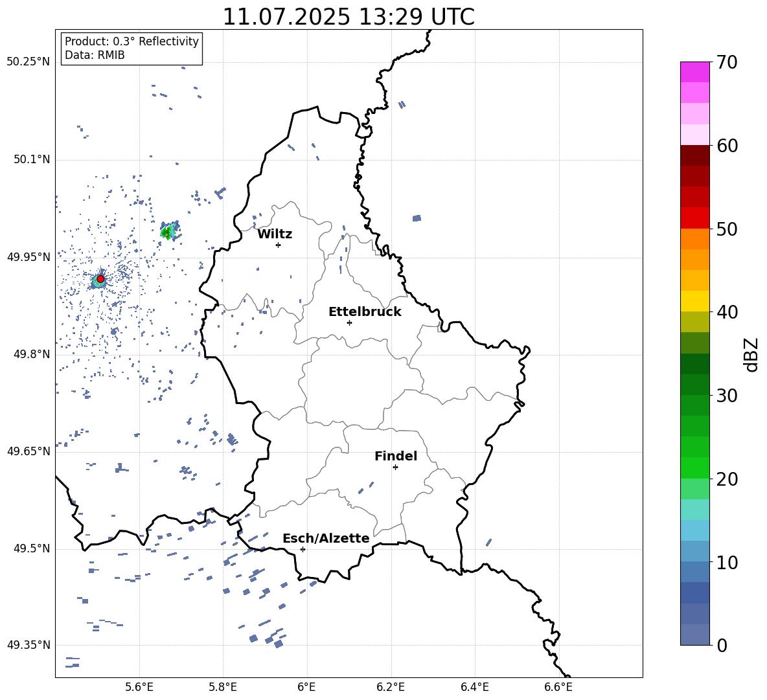This screenshot has height=700, width=767.
Task: Click the 6.4°E longitude label
Action: pos(474,687)
